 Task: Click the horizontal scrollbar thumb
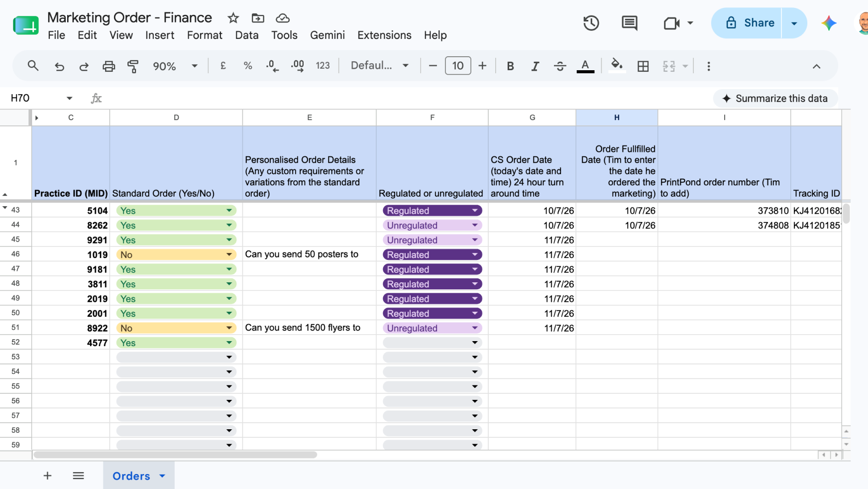tap(175, 455)
